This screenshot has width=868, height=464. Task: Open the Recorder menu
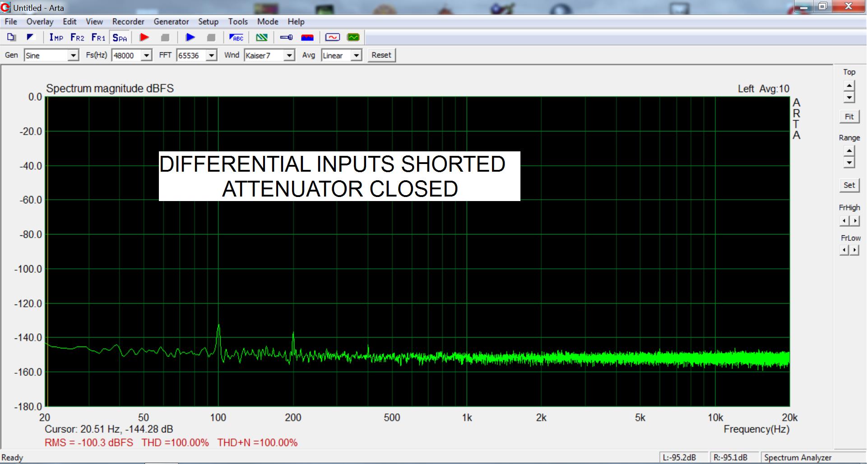pos(128,22)
